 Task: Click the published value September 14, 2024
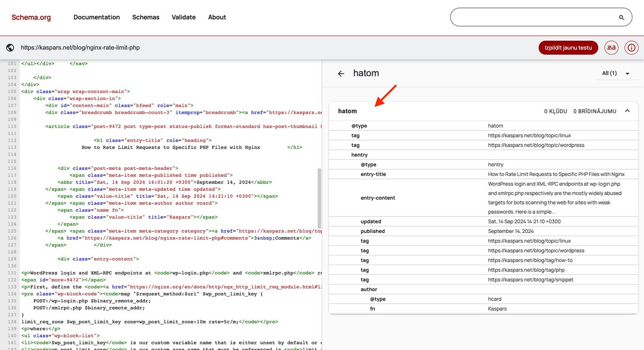511,231
